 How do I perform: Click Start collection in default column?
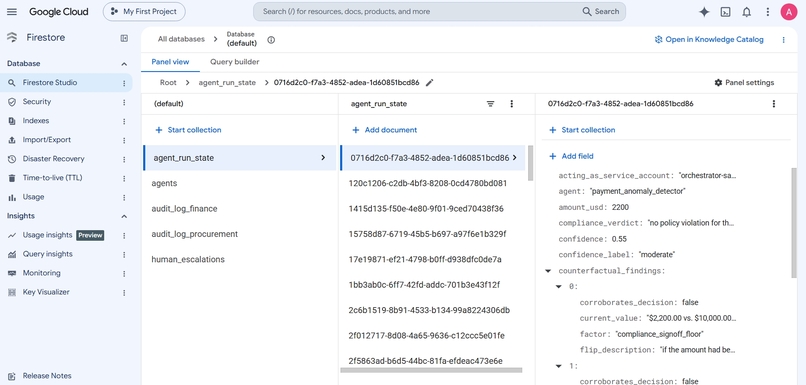pos(188,130)
